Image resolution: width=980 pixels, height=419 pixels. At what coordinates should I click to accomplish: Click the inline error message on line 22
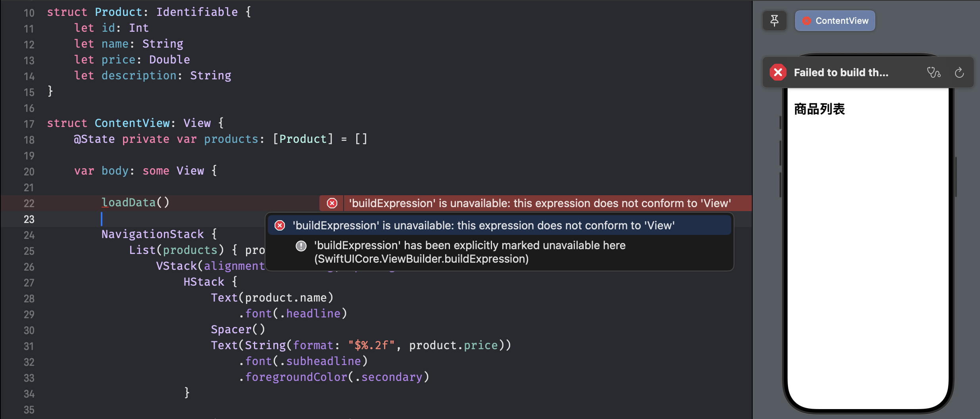pos(540,203)
